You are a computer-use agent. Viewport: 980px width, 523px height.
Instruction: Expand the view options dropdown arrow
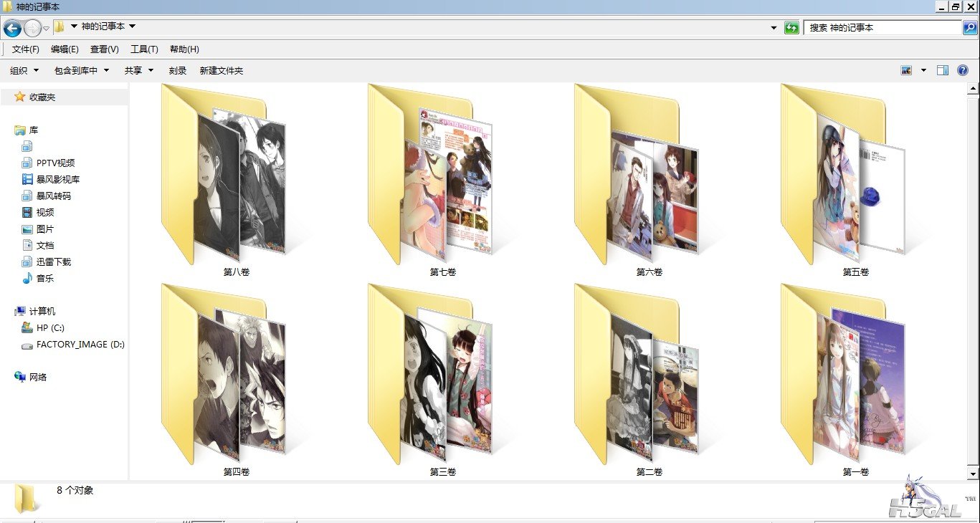[923, 70]
